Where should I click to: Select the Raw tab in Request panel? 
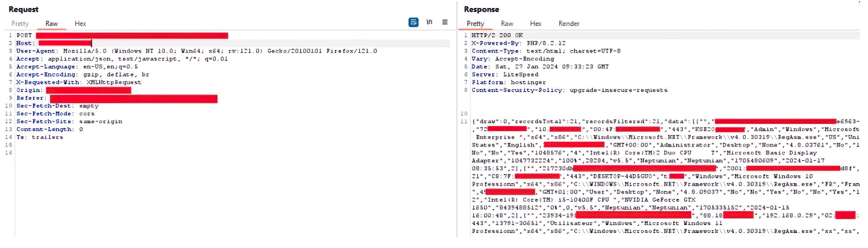pyautogui.click(x=52, y=23)
